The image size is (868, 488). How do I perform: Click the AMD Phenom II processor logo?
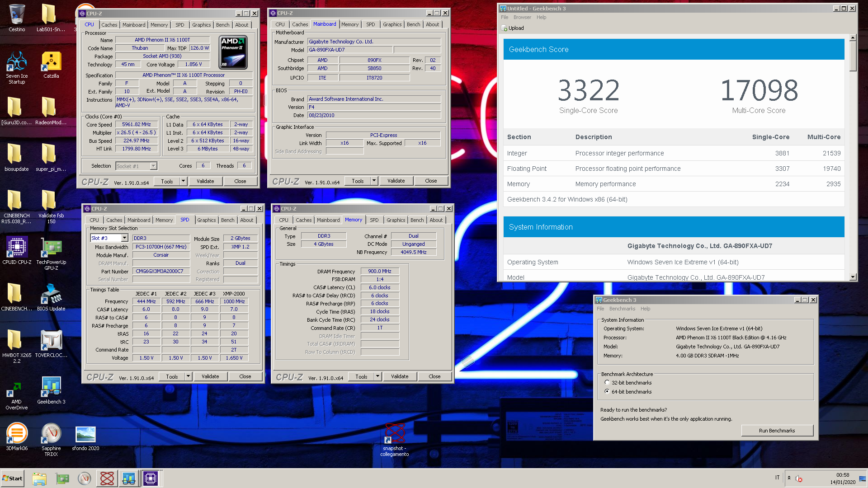point(233,52)
